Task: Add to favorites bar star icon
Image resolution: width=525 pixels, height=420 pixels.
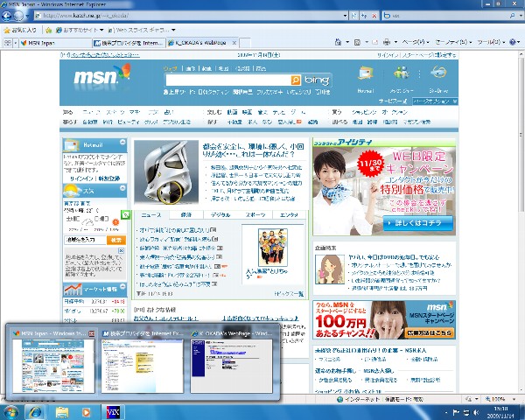Action: tap(48, 30)
